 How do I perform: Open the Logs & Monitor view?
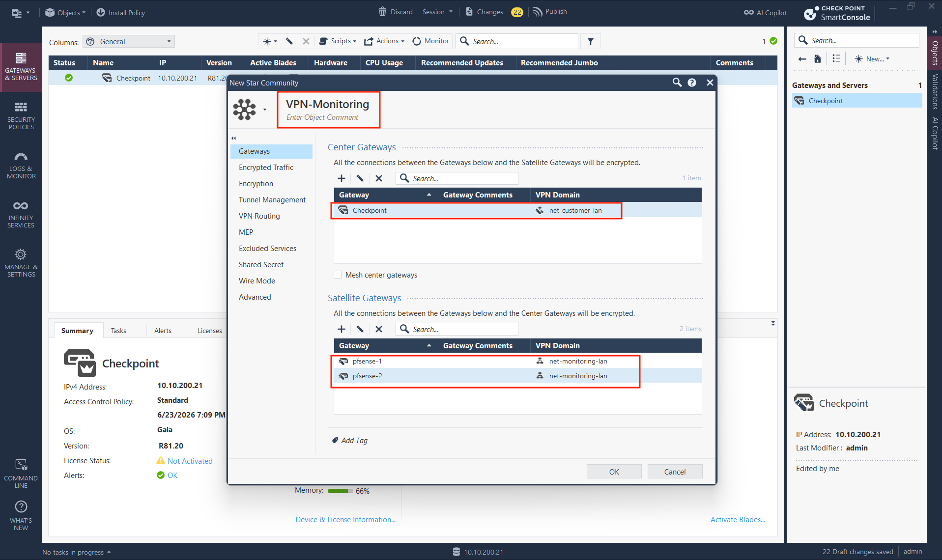click(x=21, y=165)
